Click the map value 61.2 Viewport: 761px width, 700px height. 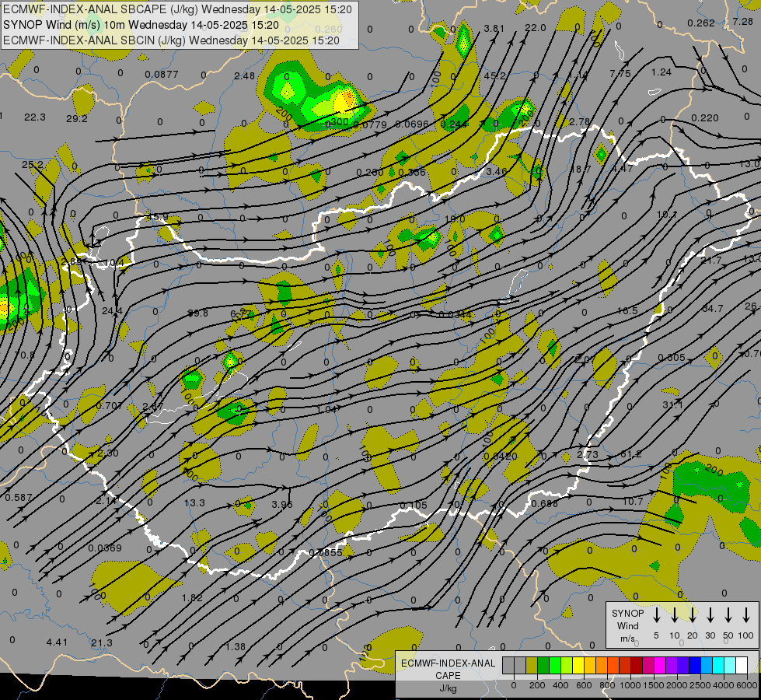(631, 454)
